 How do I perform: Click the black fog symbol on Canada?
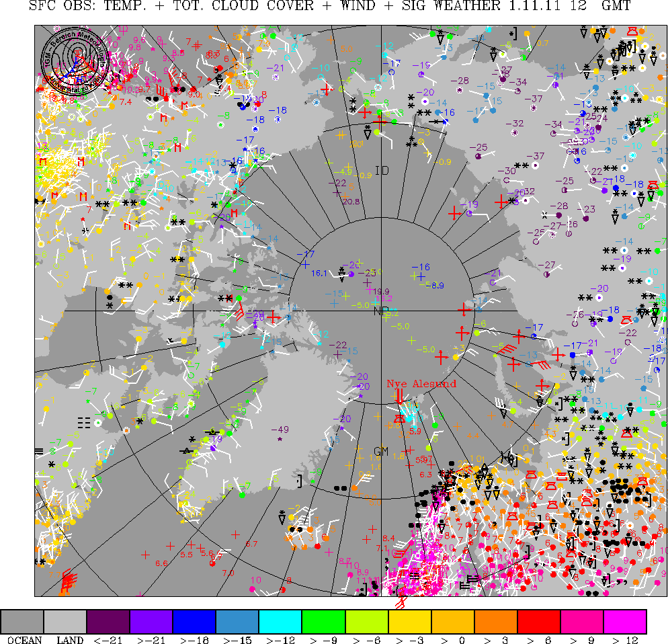click(84, 423)
